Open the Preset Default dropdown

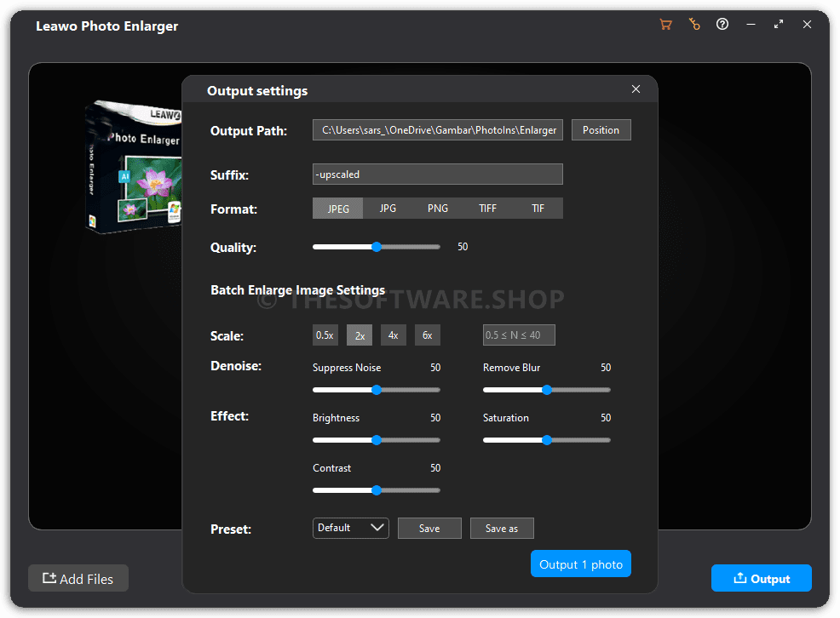click(x=351, y=528)
